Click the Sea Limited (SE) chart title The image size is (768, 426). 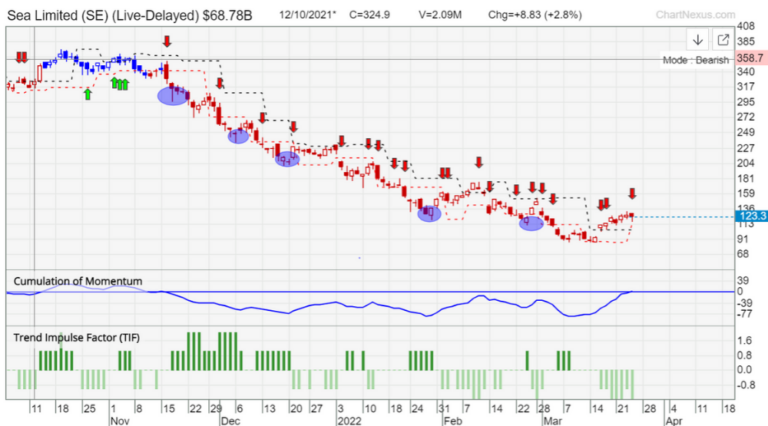point(129,16)
